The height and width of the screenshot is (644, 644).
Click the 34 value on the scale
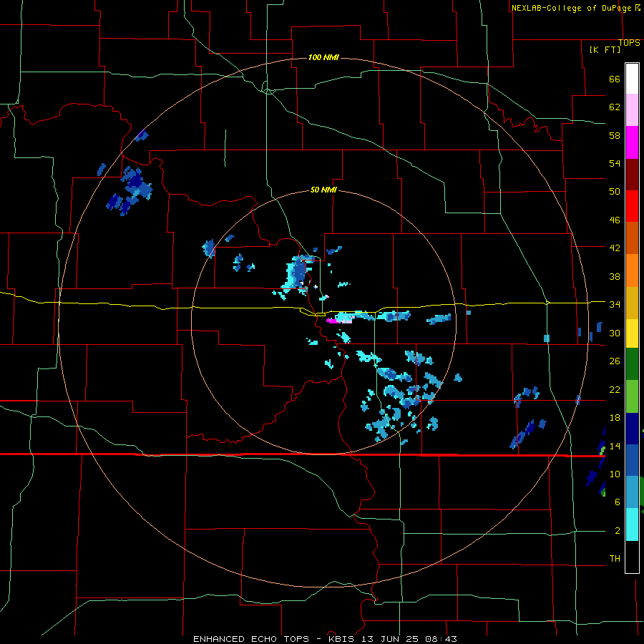[615, 305]
